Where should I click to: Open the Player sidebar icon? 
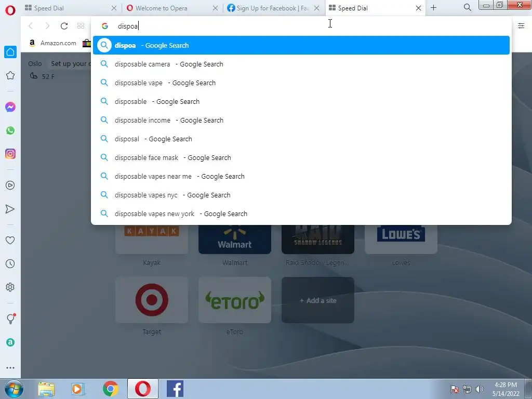(10, 185)
